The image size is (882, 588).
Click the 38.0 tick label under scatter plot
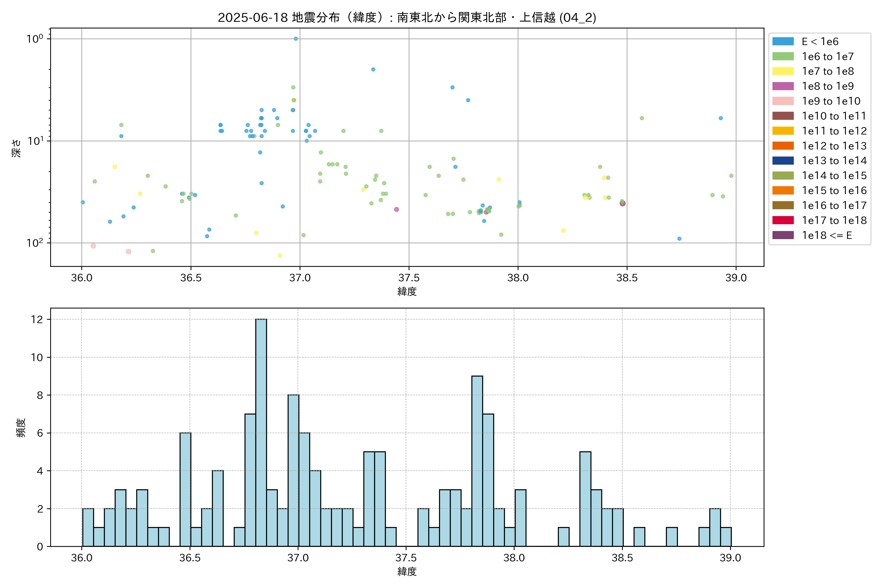tap(518, 278)
